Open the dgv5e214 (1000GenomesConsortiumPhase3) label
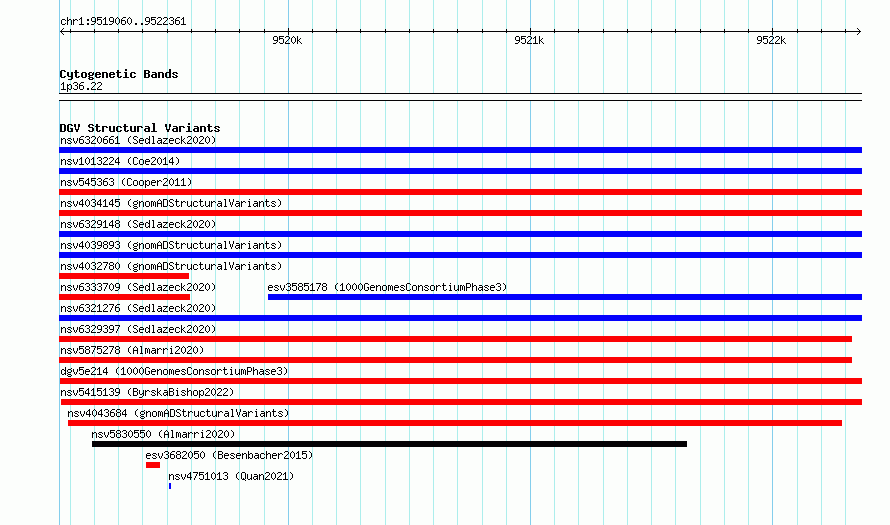This screenshot has height=525, width=890. pyautogui.click(x=174, y=371)
